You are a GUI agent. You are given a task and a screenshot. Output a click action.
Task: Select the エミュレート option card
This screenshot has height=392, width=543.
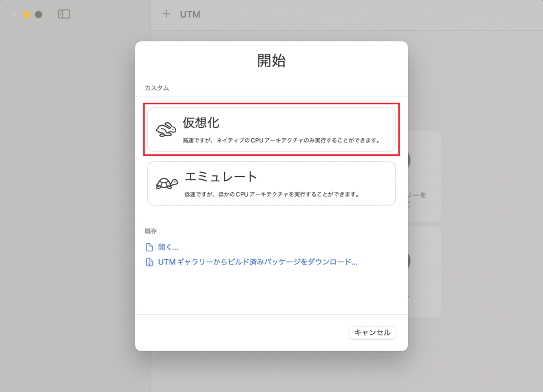(271, 183)
